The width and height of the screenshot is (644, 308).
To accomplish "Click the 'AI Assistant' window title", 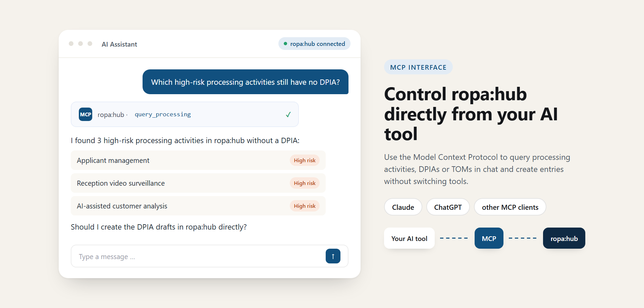I will tap(119, 44).
